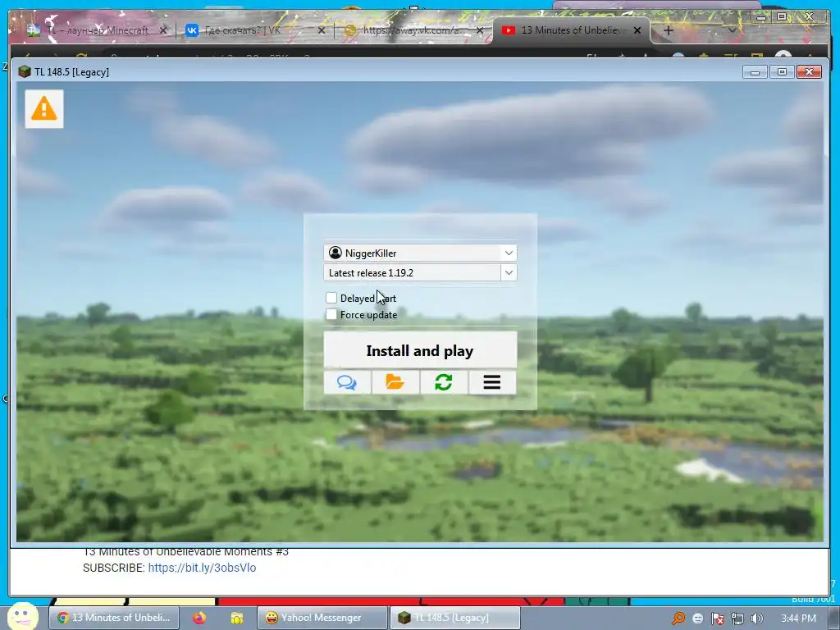This screenshot has height=630, width=840.
Task: Toggle the Delayed start checkbox
Action: tap(331, 298)
